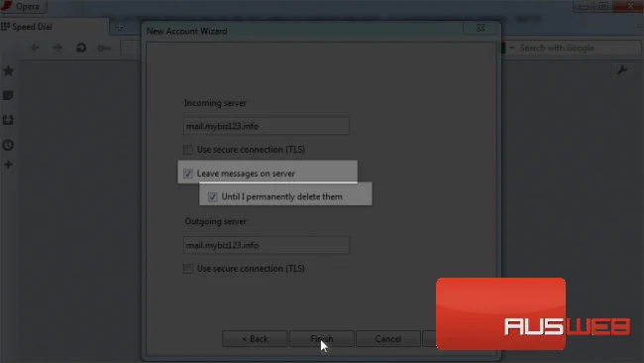The height and width of the screenshot is (363, 644).
Task: Open search engine dropdown arrow
Action: [512, 48]
